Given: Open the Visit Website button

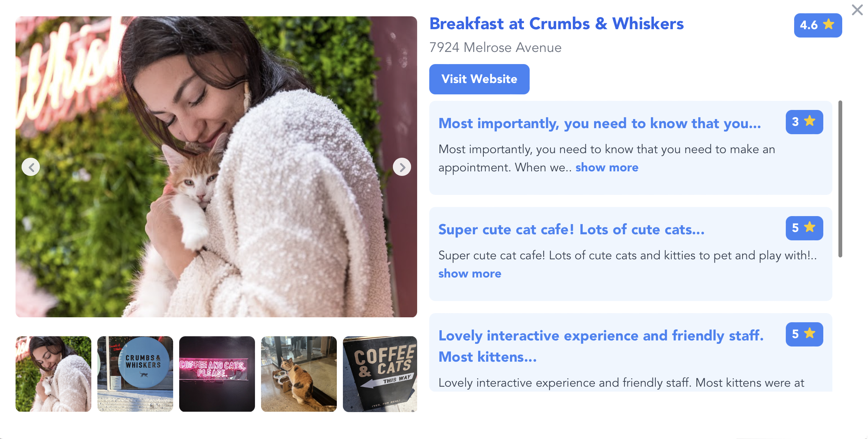Looking at the screenshot, I should [479, 79].
